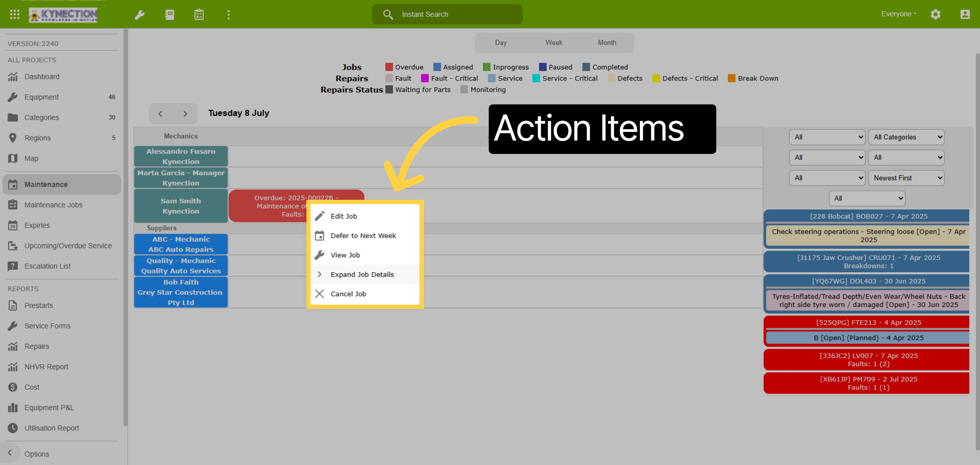
Task: Click the wrench tool icon in top bar
Action: click(140, 15)
